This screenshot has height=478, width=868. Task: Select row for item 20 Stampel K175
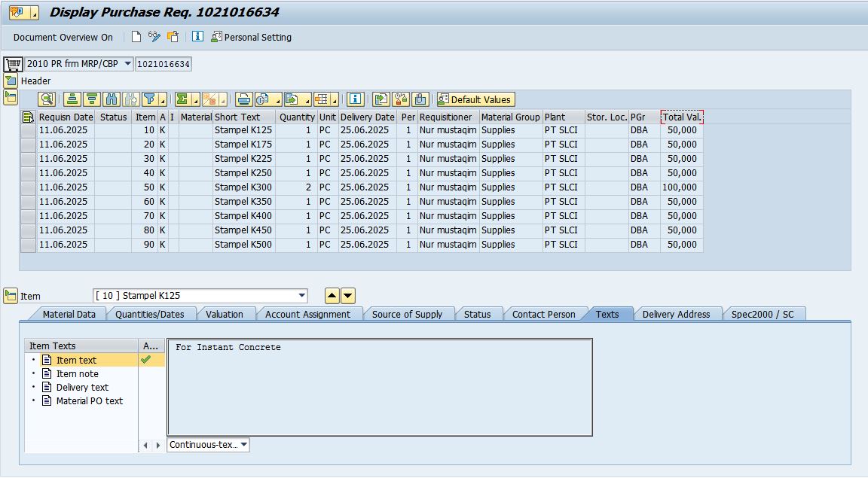pos(28,145)
